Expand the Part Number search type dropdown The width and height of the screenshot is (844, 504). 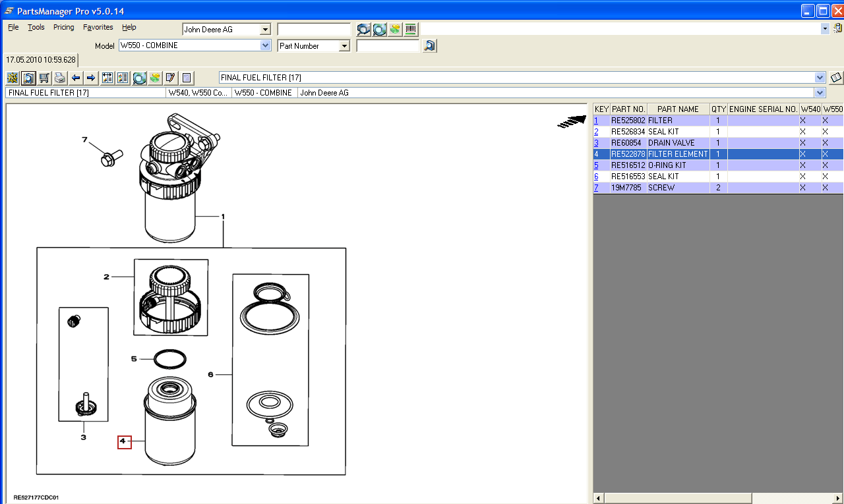tap(344, 46)
